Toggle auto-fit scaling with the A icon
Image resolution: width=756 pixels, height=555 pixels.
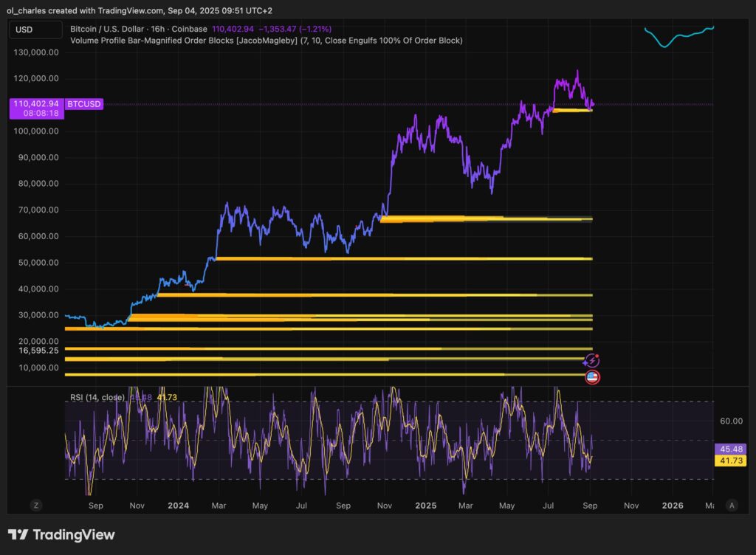[x=732, y=505]
